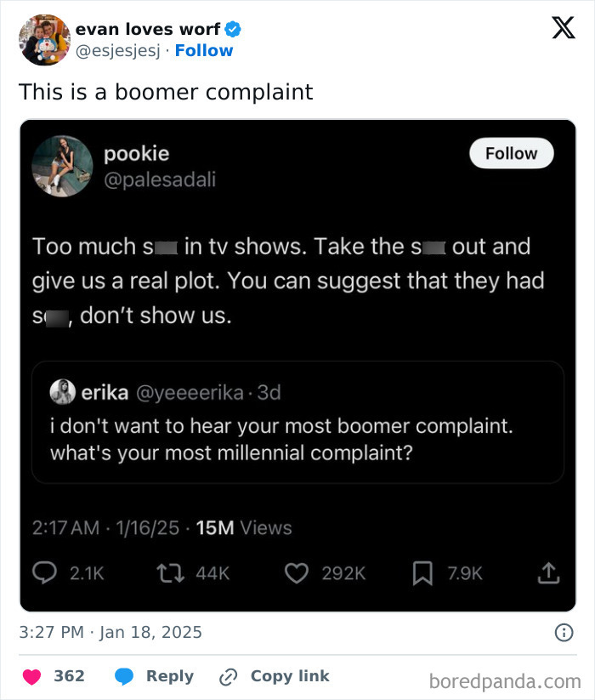Click the Follow link under evan loves worf
The width and height of the screenshot is (595, 700).
[x=204, y=50]
